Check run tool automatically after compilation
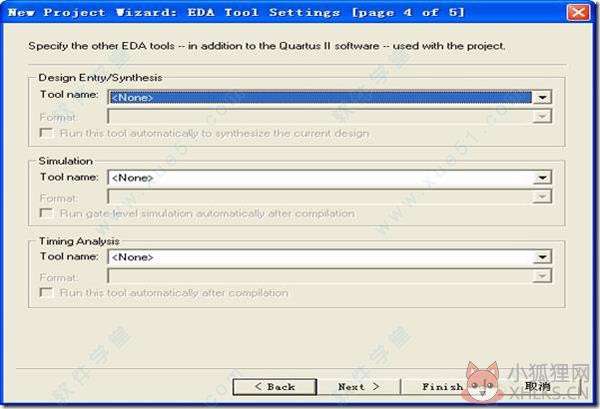The height and width of the screenshot is (409, 600). [x=46, y=292]
